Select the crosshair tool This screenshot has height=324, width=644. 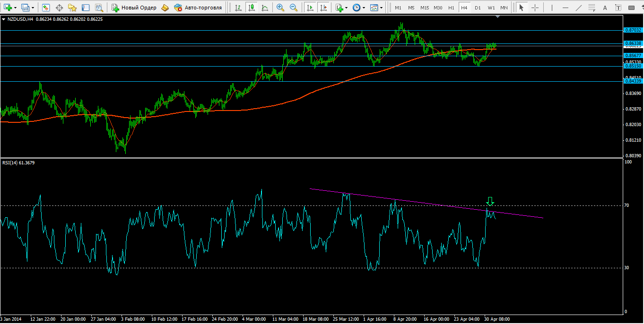(x=535, y=8)
